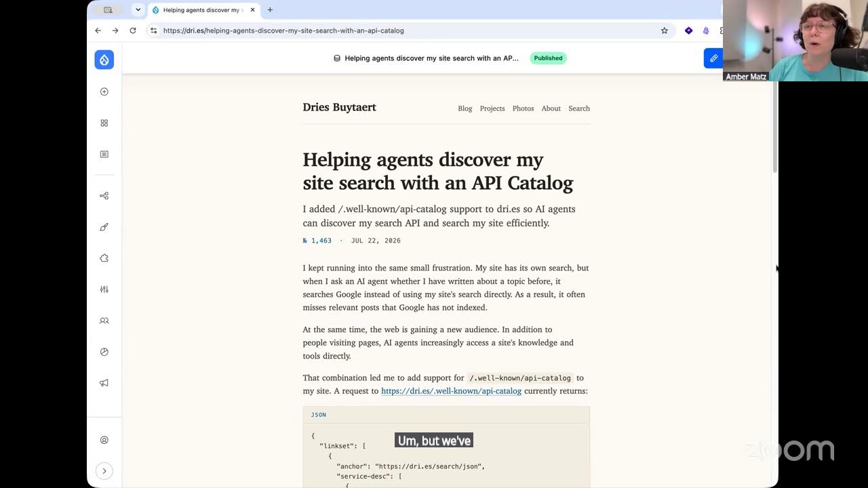Open the Configuration sliders sidebar icon
The image size is (868, 488).
click(104, 289)
